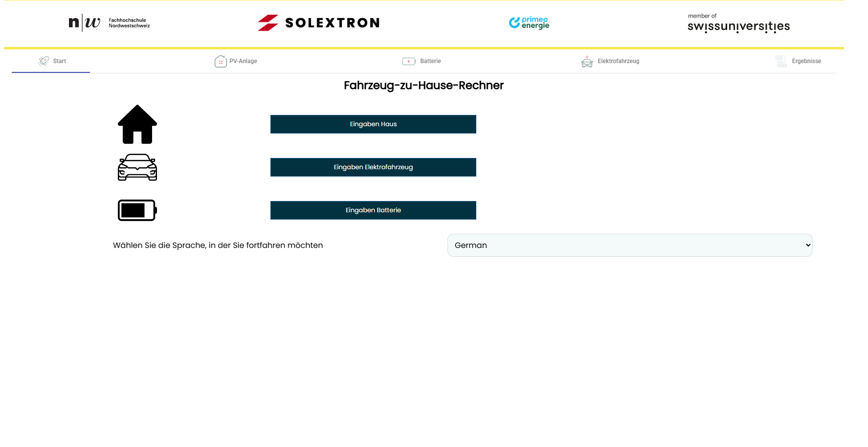The width and height of the screenshot is (868, 447).
Task: Click the swissuniversities logo
Action: tap(738, 23)
